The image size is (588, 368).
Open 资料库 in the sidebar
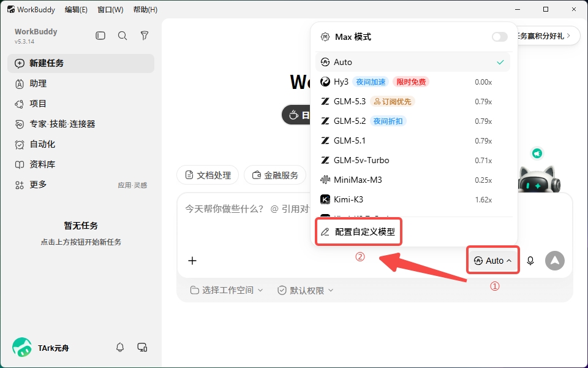(x=81, y=164)
